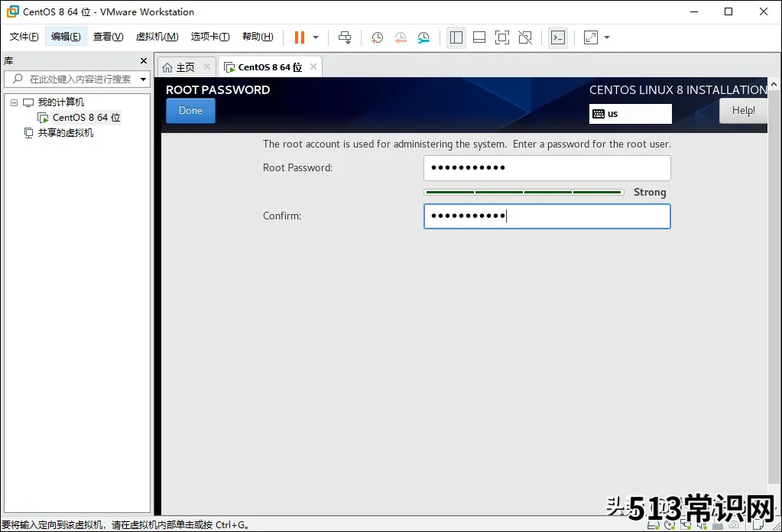Image resolution: width=782 pixels, height=532 pixels.
Task: Click the Help! button
Action: [744, 111]
